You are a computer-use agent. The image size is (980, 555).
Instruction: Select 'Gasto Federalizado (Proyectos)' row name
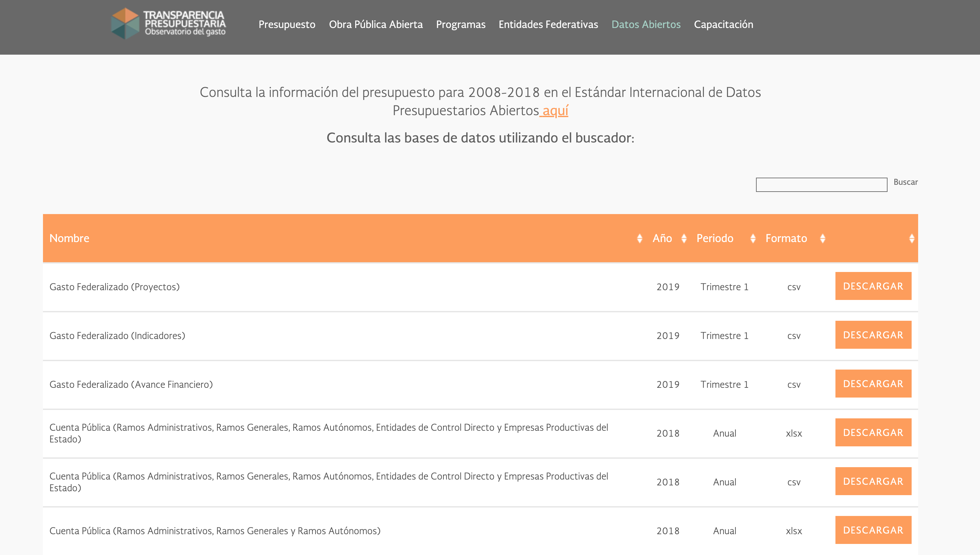(x=114, y=287)
